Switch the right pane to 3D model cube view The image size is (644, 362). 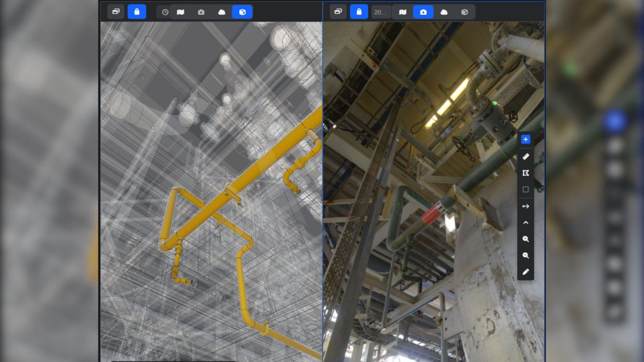464,12
